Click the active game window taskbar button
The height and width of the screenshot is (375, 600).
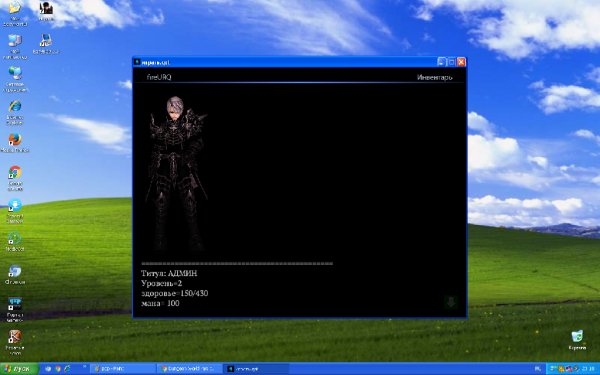(256, 369)
